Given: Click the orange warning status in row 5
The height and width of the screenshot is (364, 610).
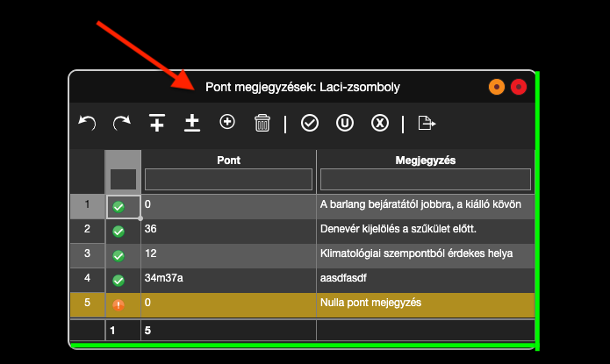Looking at the screenshot, I should tap(118, 304).
